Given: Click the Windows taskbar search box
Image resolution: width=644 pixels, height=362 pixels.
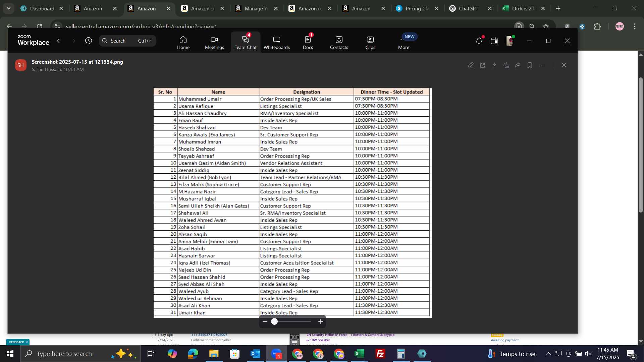Looking at the screenshot, I should pyautogui.click(x=80, y=354).
